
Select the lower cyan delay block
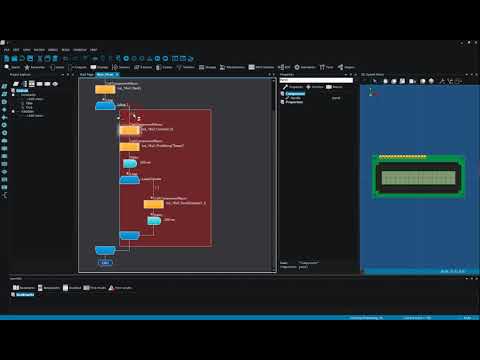click(154, 221)
